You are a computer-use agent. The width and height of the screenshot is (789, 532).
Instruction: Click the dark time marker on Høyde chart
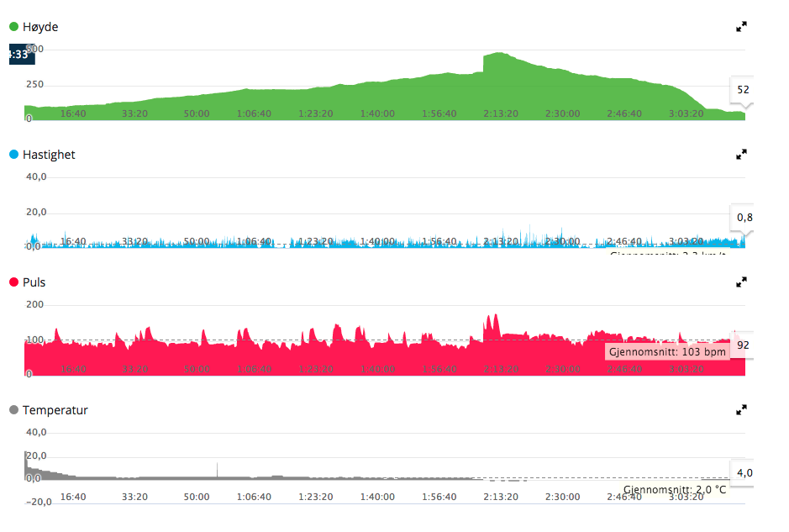pyautogui.click(x=18, y=55)
